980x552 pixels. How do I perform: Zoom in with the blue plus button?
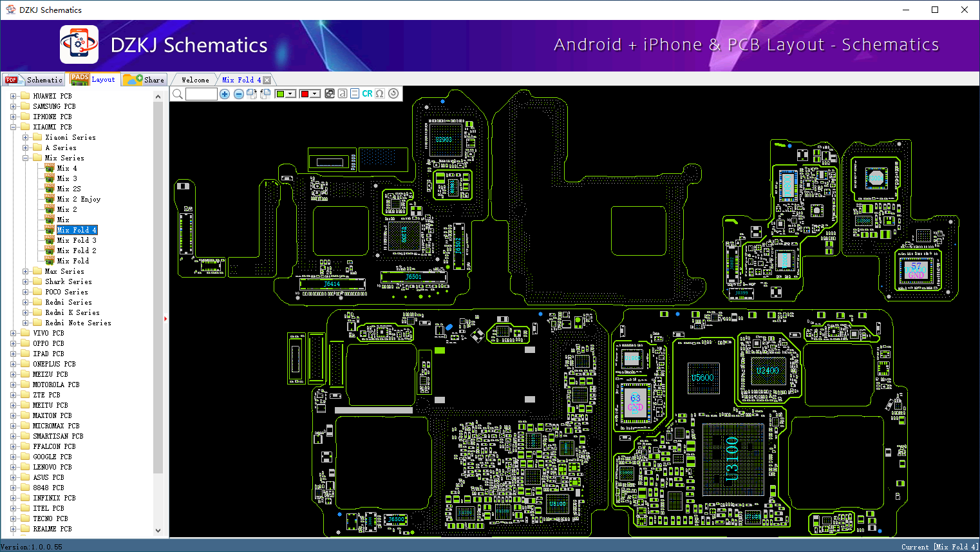click(225, 94)
